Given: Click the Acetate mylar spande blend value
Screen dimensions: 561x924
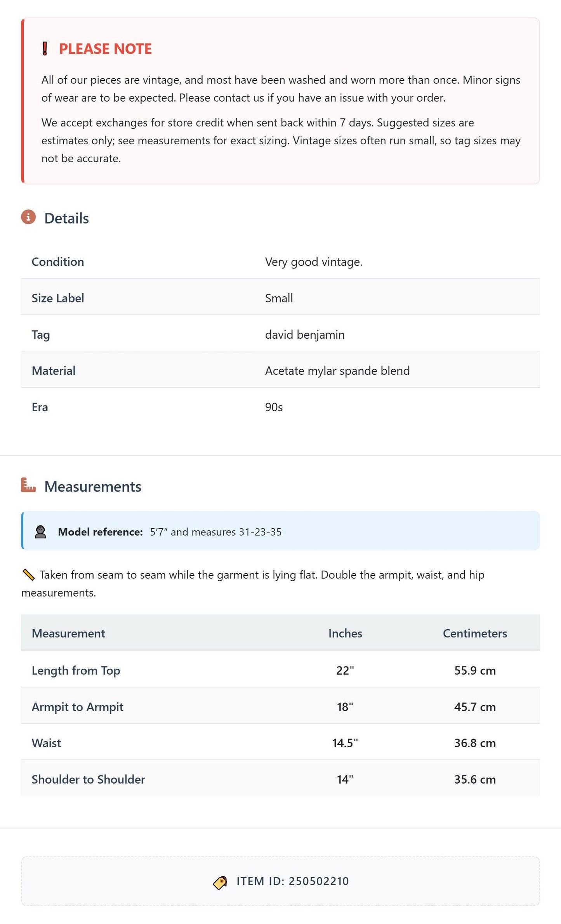Looking at the screenshot, I should pyautogui.click(x=337, y=371).
